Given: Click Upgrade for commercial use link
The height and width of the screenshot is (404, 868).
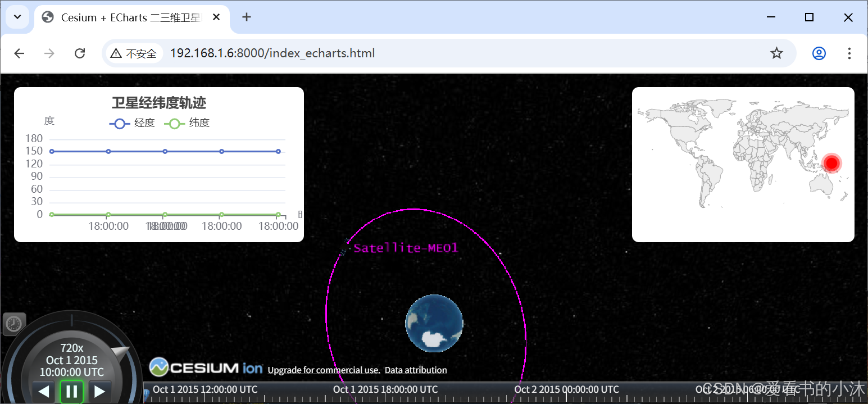Looking at the screenshot, I should (x=324, y=370).
